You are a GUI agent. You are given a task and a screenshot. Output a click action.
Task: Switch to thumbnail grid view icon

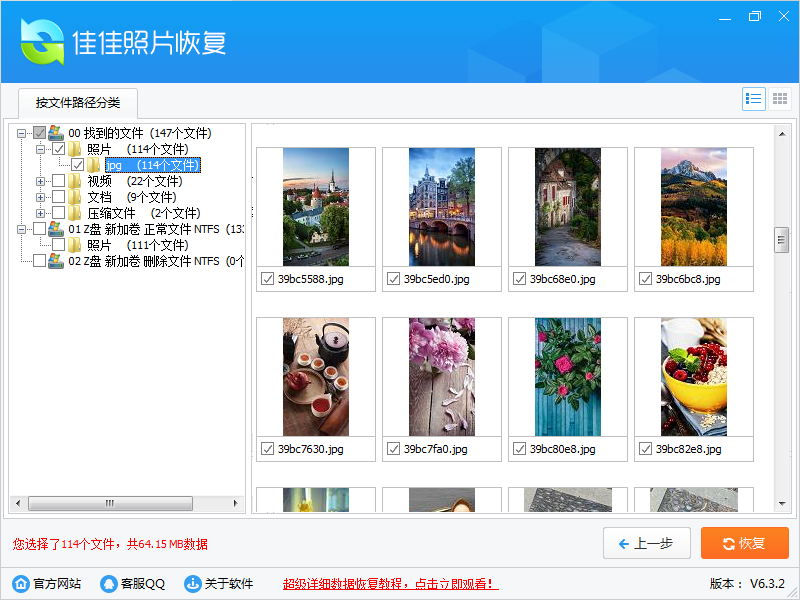tap(780, 99)
